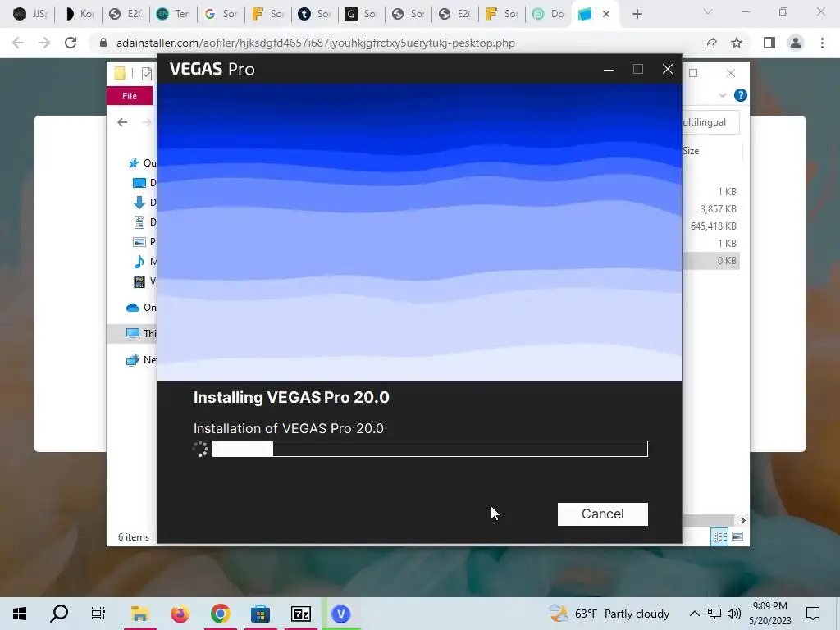This screenshot has height=630, width=840.
Task: Open File tab in File Explorer
Action: click(129, 96)
